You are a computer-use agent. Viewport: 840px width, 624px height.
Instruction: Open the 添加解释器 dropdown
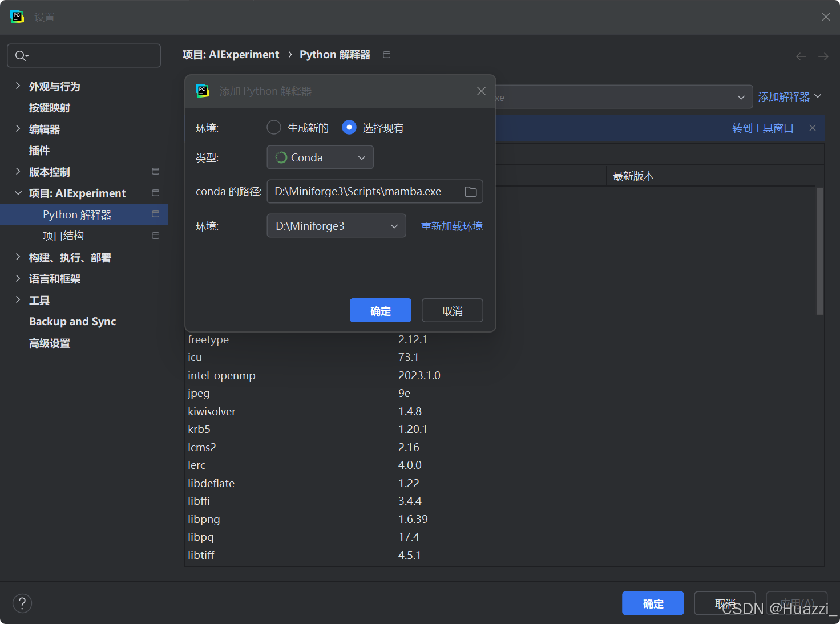pyautogui.click(x=790, y=97)
